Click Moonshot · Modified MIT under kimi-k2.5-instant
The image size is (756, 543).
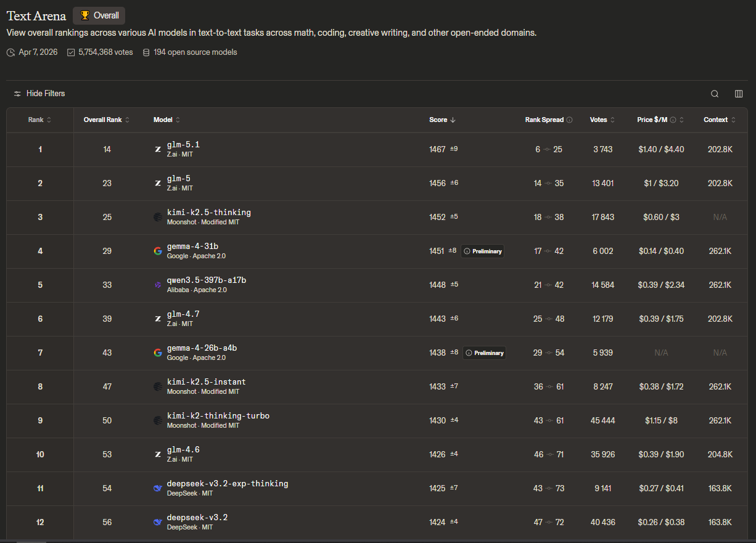(x=203, y=392)
